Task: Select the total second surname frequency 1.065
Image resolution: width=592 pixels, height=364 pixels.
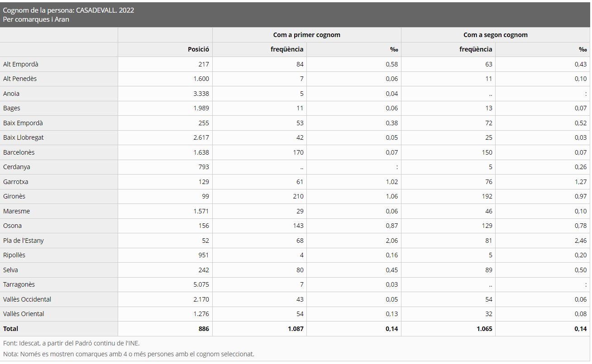Action: (484, 329)
